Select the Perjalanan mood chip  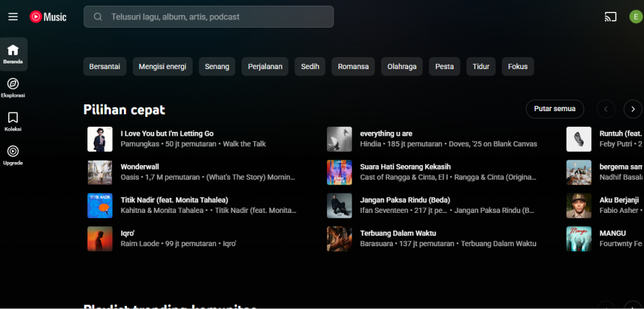coord(265,67)
